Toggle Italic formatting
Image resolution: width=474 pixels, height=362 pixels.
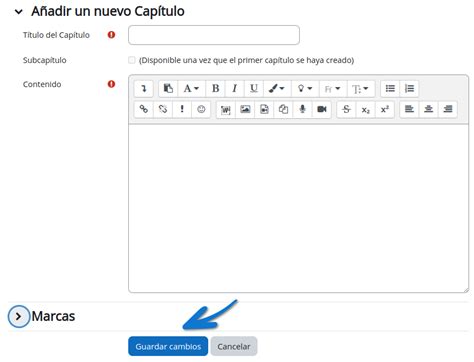point(235,89)
